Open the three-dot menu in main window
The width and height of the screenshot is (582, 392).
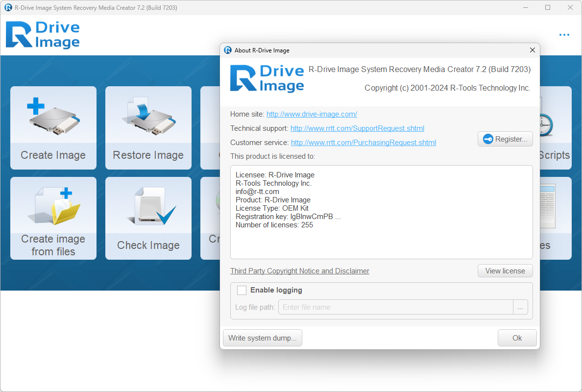click(x=564, y=35)
